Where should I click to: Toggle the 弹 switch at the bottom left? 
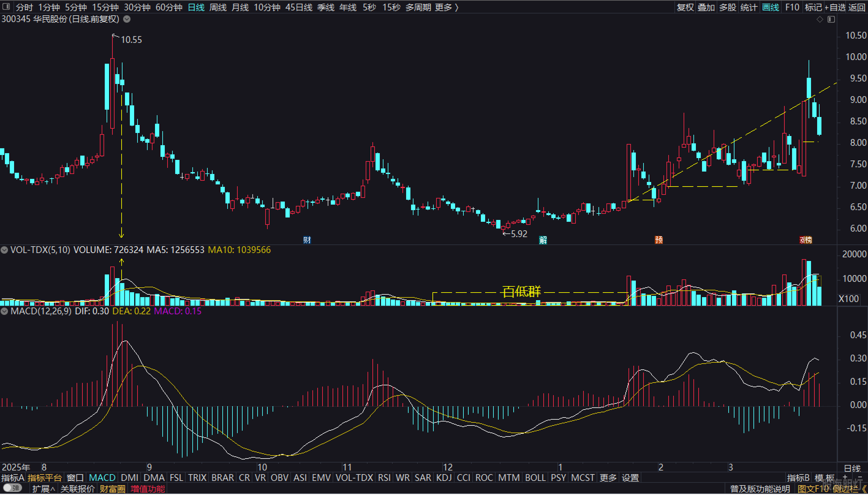[x=13, y=488]
